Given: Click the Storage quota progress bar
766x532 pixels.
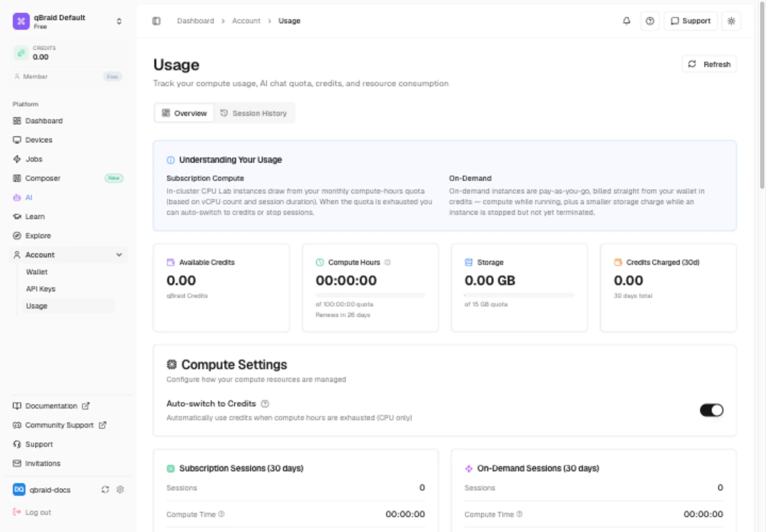Looking at the screenshot, I should (x=519, y=295).
